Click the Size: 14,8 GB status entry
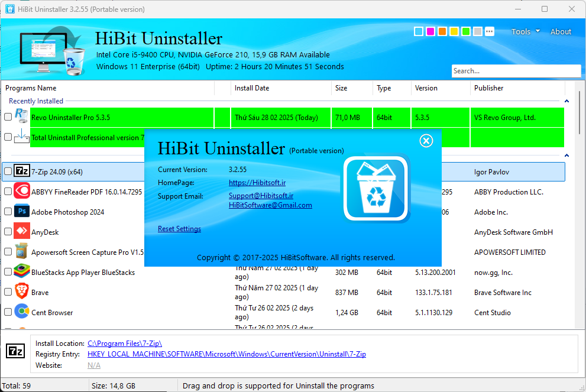 [x=114, y=385]
